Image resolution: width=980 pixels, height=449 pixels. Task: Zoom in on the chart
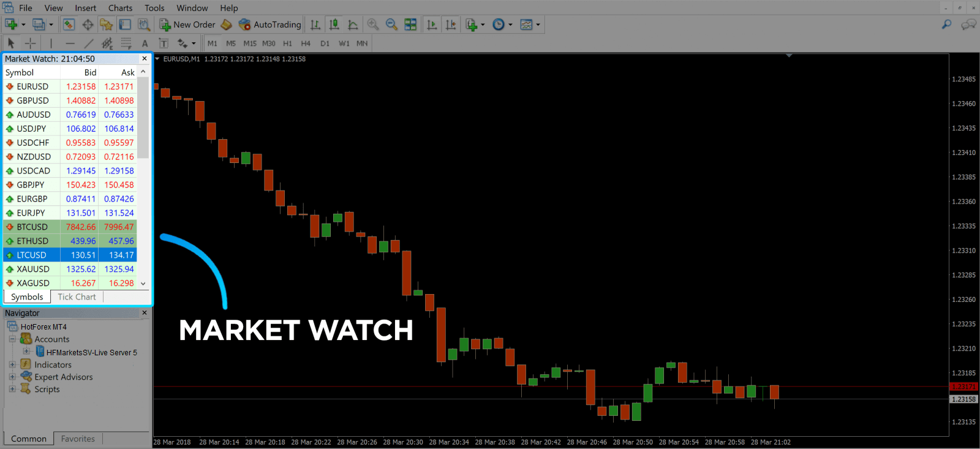click(x=372, y=25)
